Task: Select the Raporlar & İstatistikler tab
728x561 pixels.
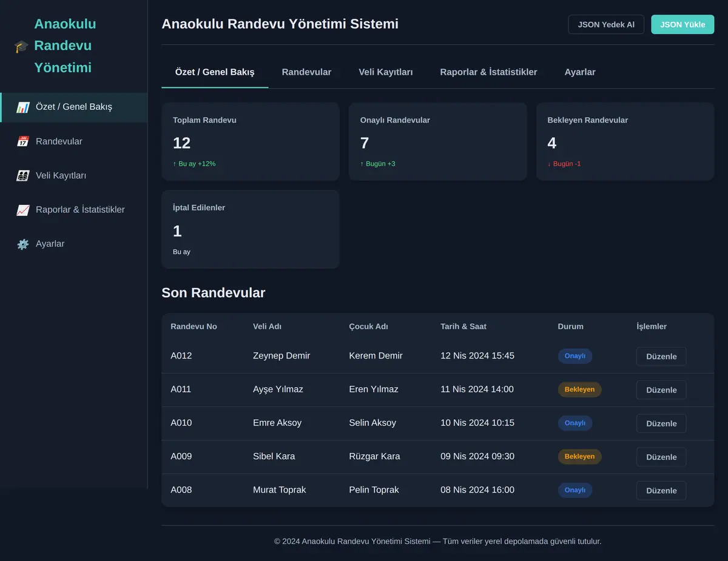Action: click(x=488, y=72)
